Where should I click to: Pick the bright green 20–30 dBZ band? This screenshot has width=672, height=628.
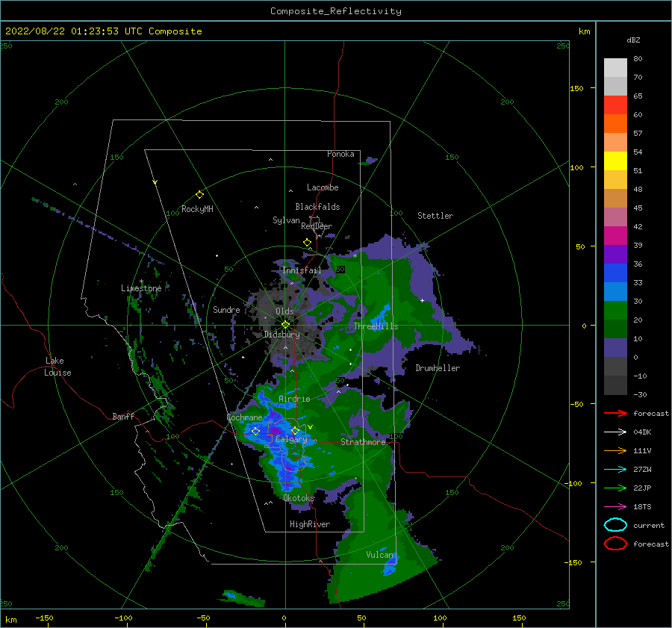click(615, 310)
